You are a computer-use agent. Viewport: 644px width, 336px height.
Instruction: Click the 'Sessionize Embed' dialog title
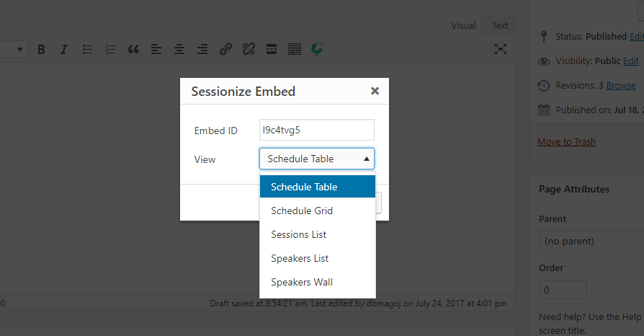[243, 92]
